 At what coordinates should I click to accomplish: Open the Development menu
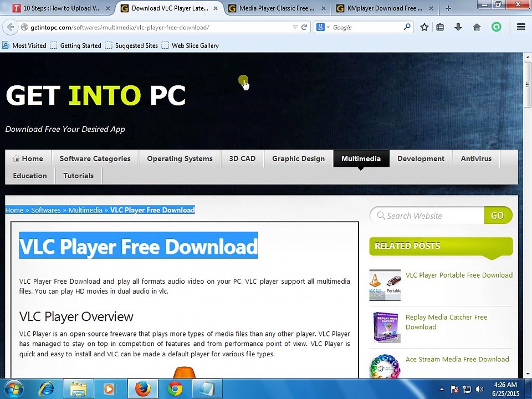tap(421, 158)
